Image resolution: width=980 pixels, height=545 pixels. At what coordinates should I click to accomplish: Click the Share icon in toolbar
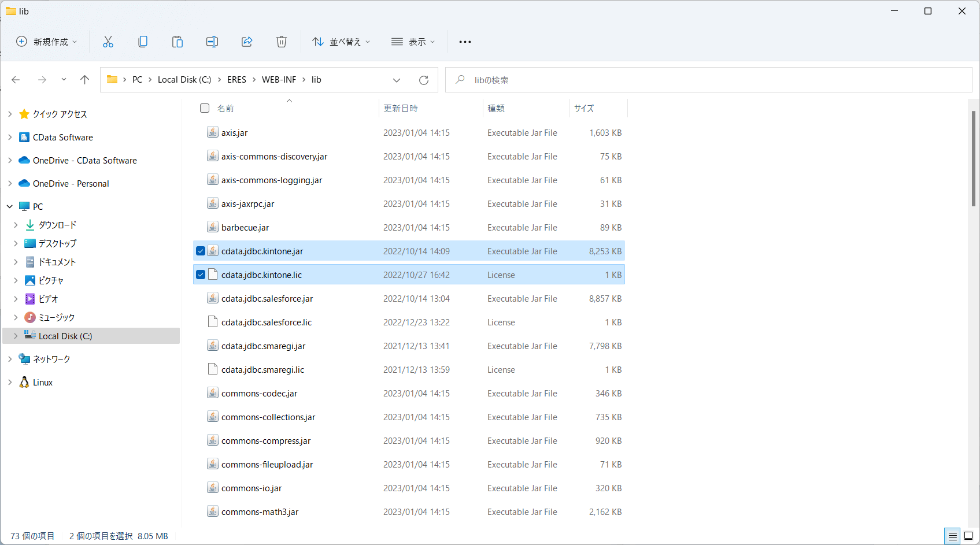247,42
